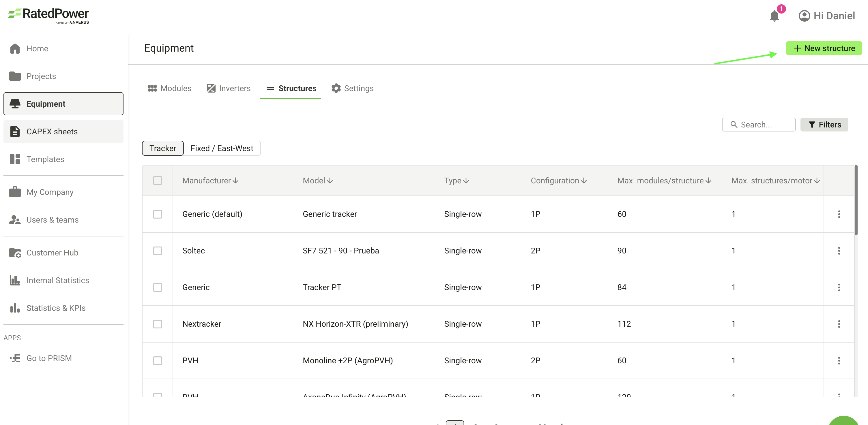Select the Structures tab

[x=291, y=88]
